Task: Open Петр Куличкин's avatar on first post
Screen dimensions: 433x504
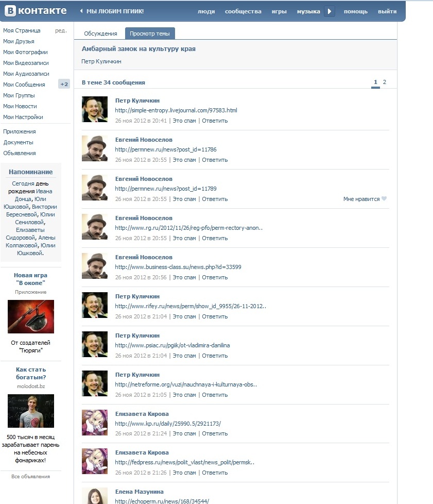Action: click(95, 109)
